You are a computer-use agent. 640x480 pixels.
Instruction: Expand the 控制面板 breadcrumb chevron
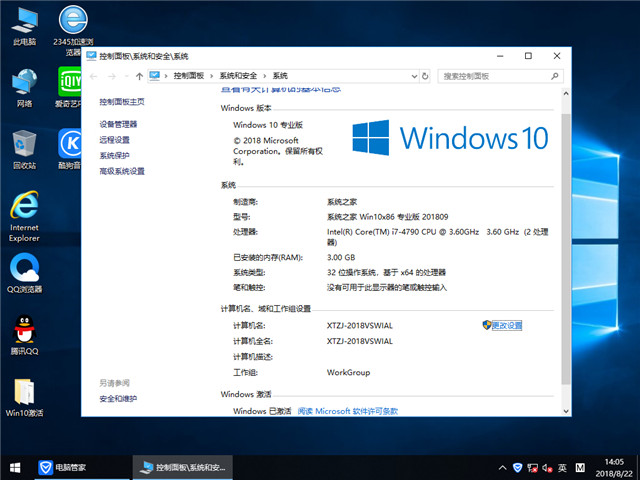(x=211, y=76)
